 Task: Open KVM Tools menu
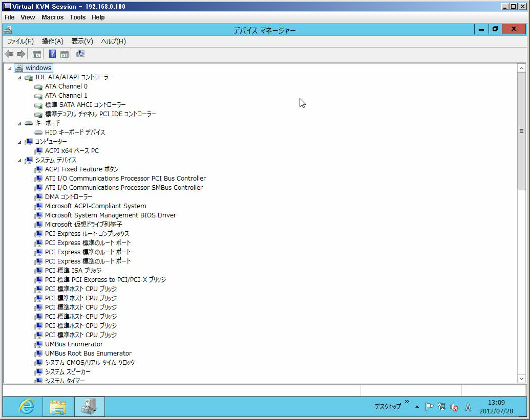(77, 17)
